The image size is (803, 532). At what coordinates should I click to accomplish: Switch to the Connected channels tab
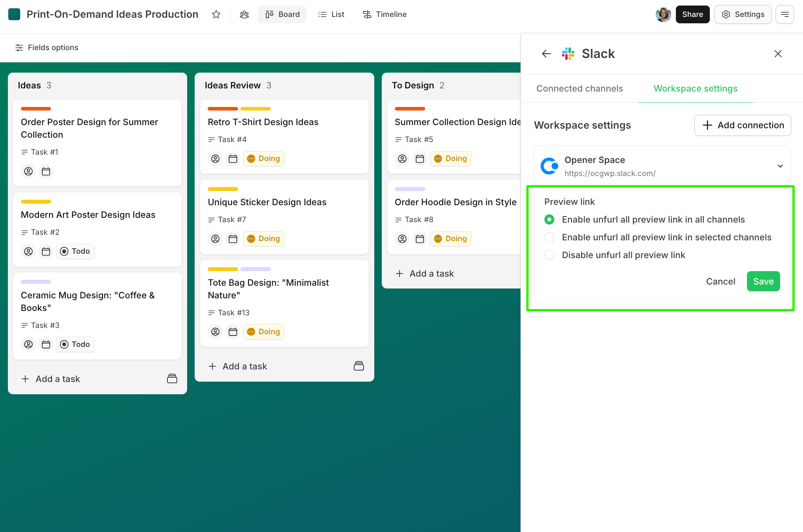pyautogui.click(x=580, y=88)
